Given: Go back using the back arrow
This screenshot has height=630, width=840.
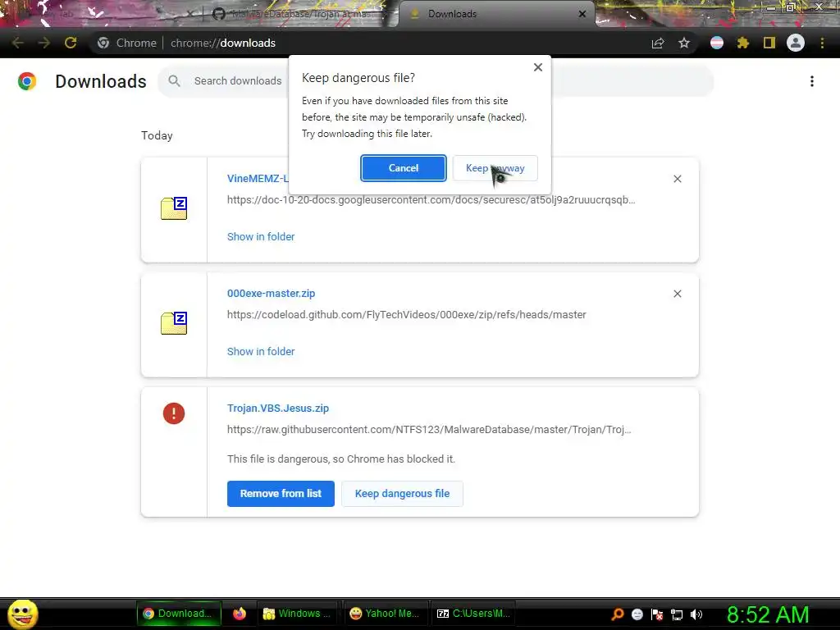Looking at the screenshot, I should click(18, 43).
